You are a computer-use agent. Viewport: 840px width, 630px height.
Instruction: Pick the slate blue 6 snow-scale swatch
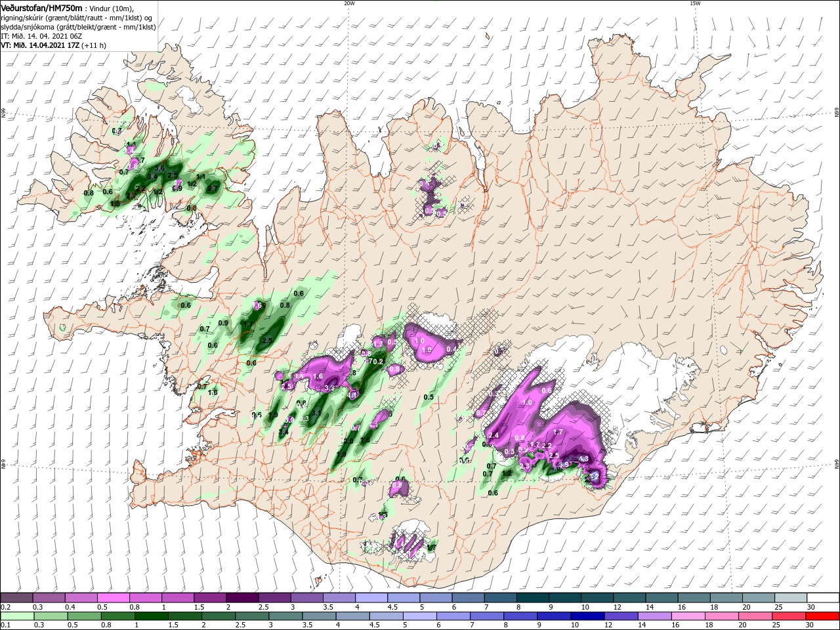(x=468, y=597)
